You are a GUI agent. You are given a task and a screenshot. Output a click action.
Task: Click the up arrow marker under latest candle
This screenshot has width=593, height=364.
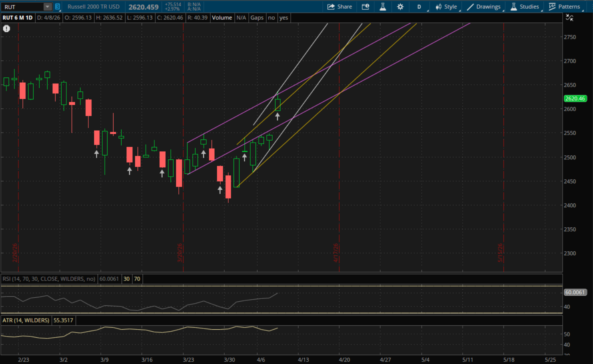click(278, 117)
